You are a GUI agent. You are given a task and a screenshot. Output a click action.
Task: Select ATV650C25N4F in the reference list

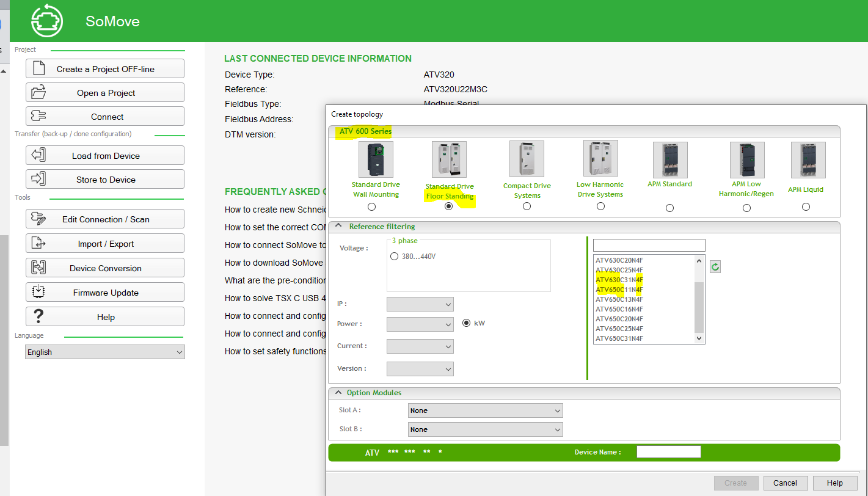tap(619, 329)
